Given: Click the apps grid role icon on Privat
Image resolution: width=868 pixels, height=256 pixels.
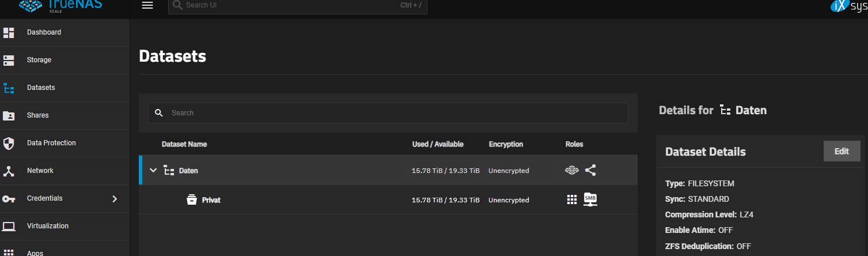Looking at the screenshot, I should tap(571, 199).
